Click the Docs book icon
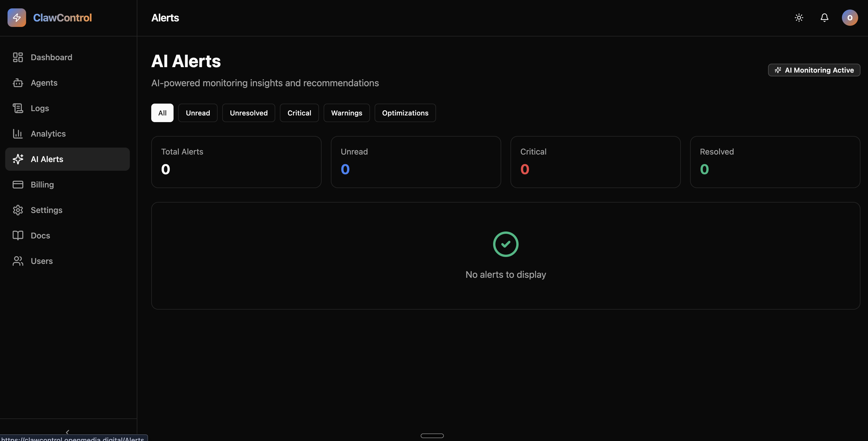Image resolution: width=868 pixels, height=441 pixels. 17,235
